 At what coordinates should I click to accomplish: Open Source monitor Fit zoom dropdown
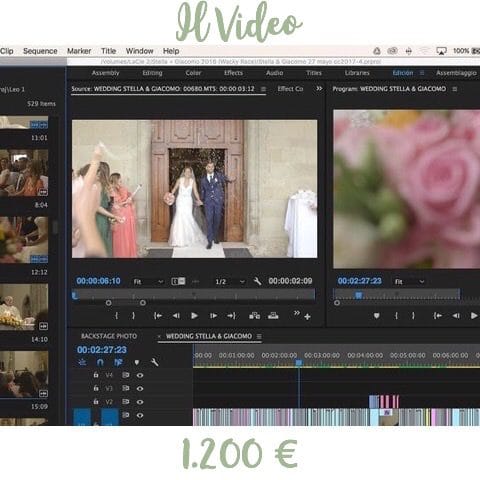(x=148, y=282)
